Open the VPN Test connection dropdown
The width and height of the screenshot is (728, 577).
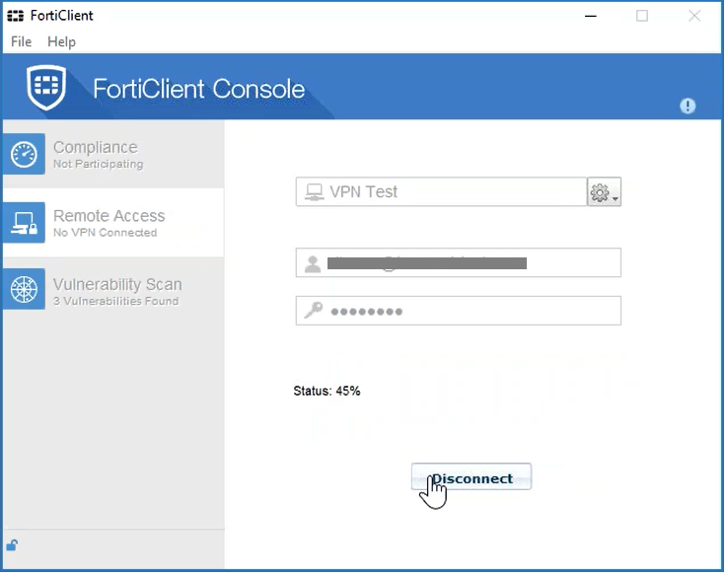click(442, 192)
